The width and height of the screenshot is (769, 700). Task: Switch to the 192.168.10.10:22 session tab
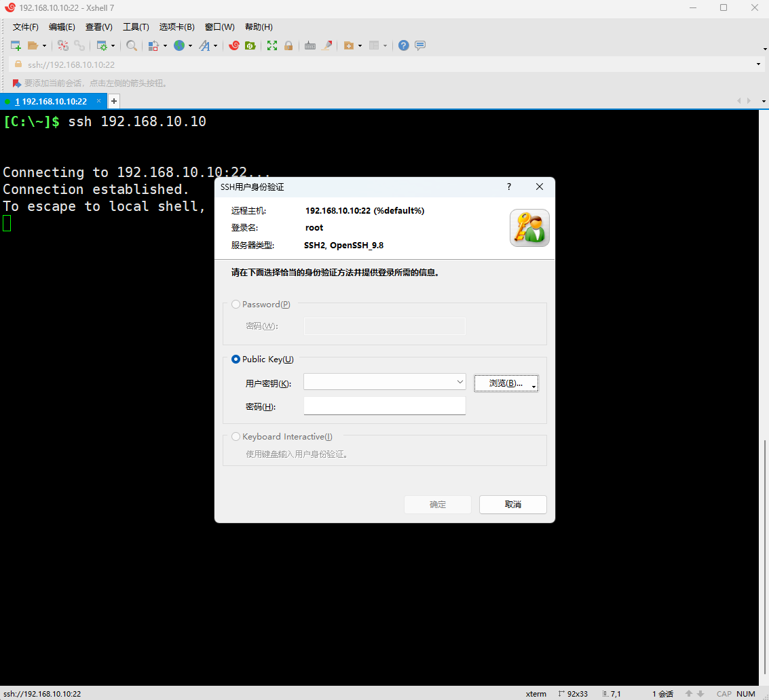[52, 101]
